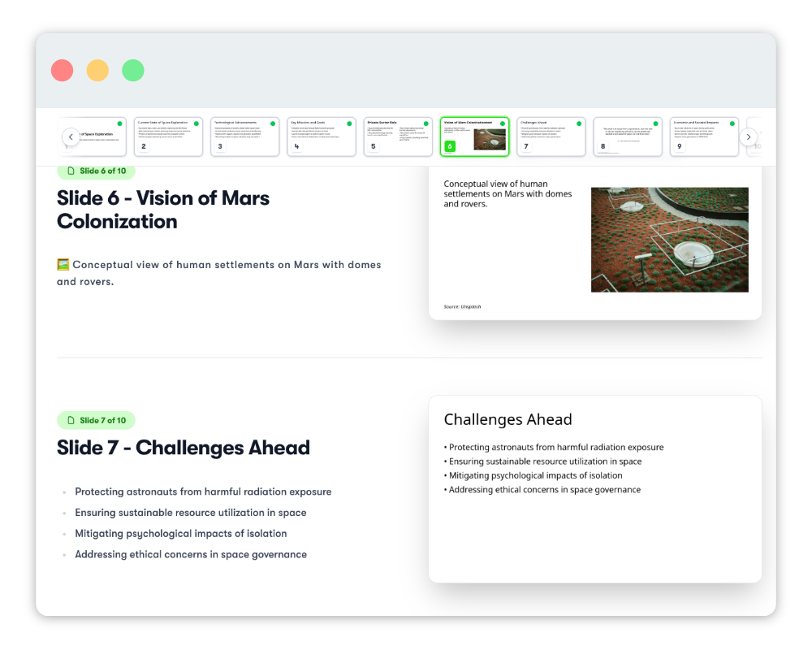Switch to the Challenges Ahead slide thumbnail

click(x=550, y=136)
